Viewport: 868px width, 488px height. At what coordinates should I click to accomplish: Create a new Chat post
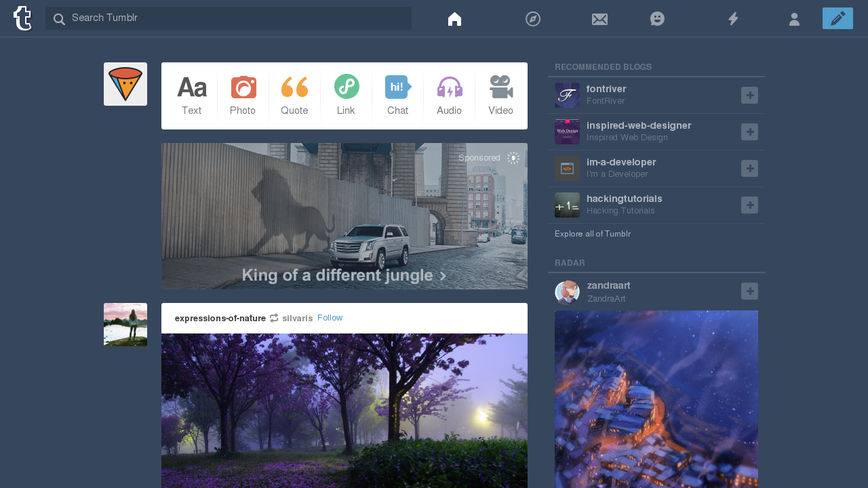tap(397, 96)
